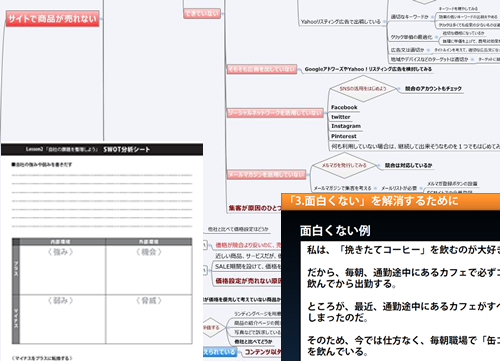Select the '面白くない例' slide heading
The height and width of the screenshot is (361, 500).
pos(335,231)
